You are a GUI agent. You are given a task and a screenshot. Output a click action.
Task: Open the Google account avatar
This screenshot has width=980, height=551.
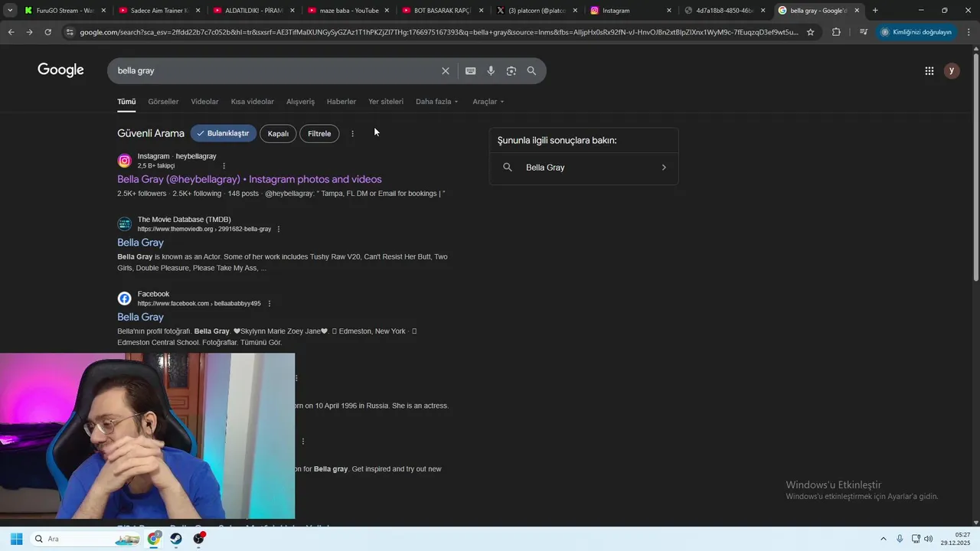[x=952, y=70]
